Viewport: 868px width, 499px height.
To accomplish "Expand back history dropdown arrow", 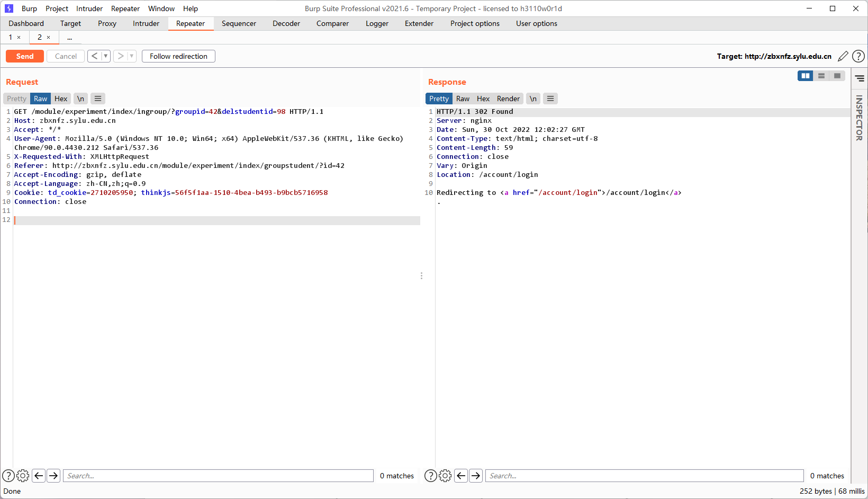I will [106, 56].
